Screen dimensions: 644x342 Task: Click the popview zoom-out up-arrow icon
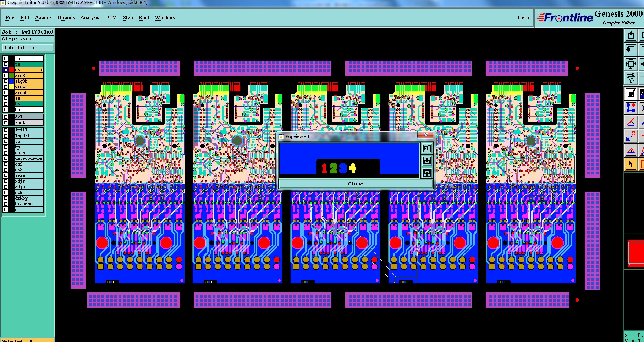click(427, 161)
